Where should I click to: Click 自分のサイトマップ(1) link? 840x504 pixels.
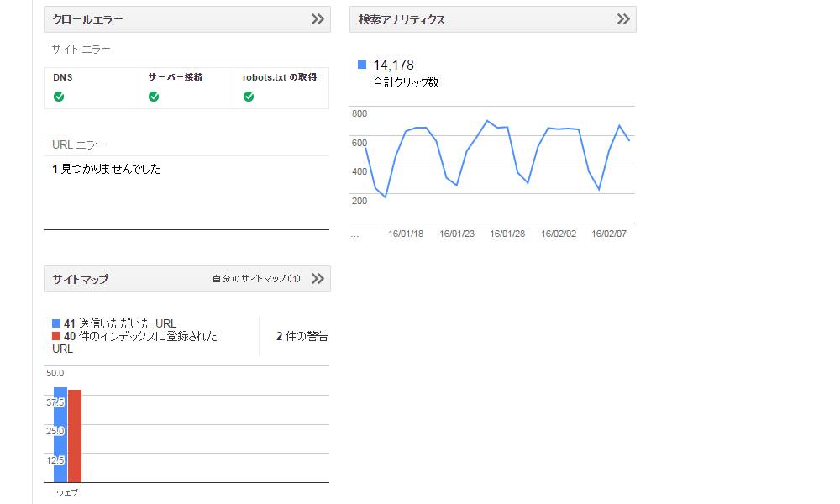pos(256,279)
